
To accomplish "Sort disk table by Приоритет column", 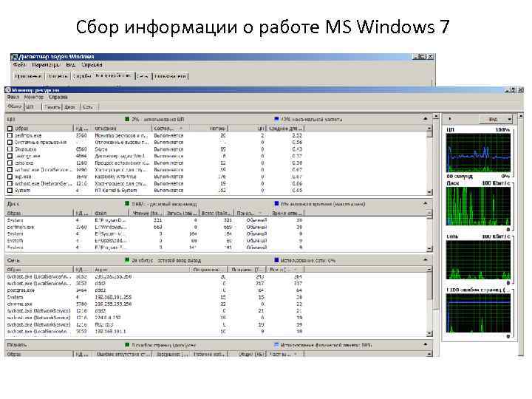I will 250,213.
